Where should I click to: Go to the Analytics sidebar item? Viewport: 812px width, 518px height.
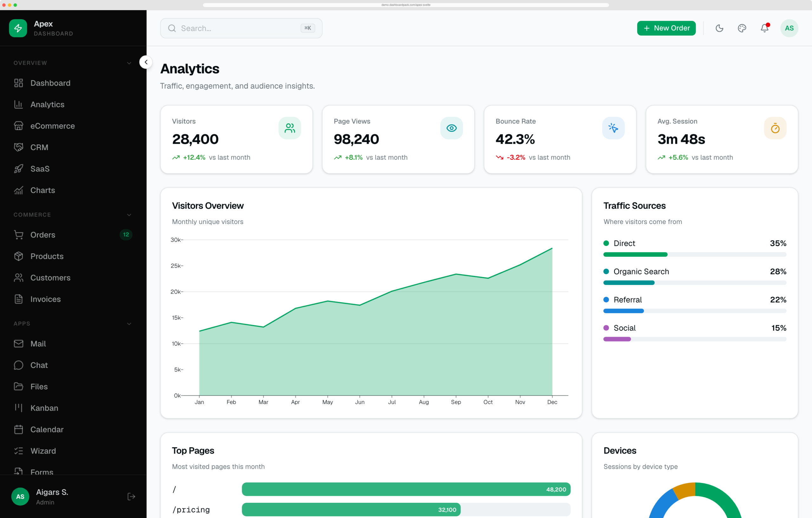coord(73,105)
